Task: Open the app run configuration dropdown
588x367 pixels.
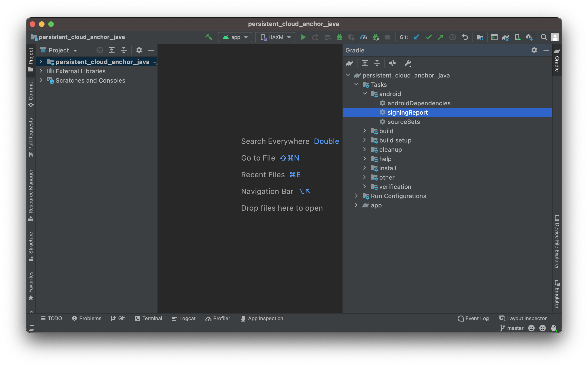Action: point(235,37)
